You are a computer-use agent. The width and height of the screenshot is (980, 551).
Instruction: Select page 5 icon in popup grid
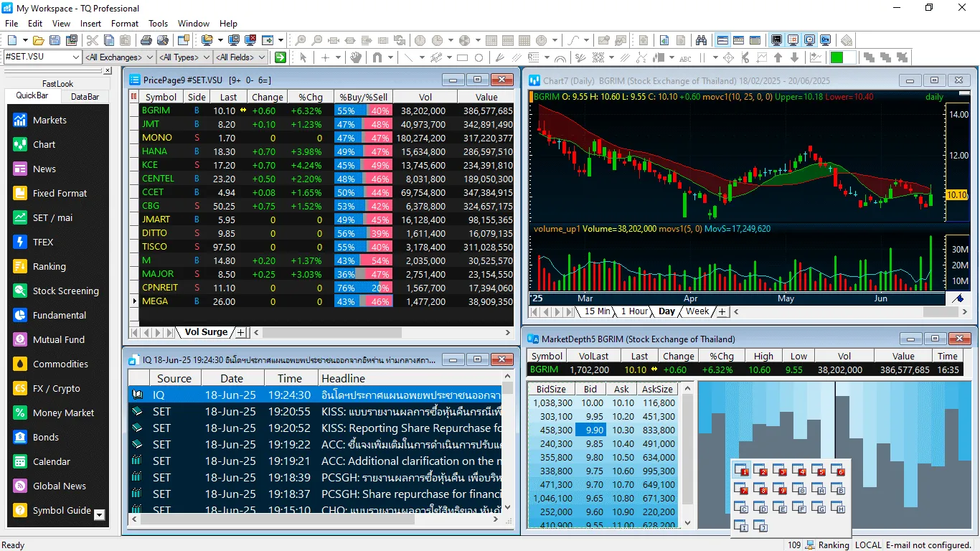(x=818, y=471)
